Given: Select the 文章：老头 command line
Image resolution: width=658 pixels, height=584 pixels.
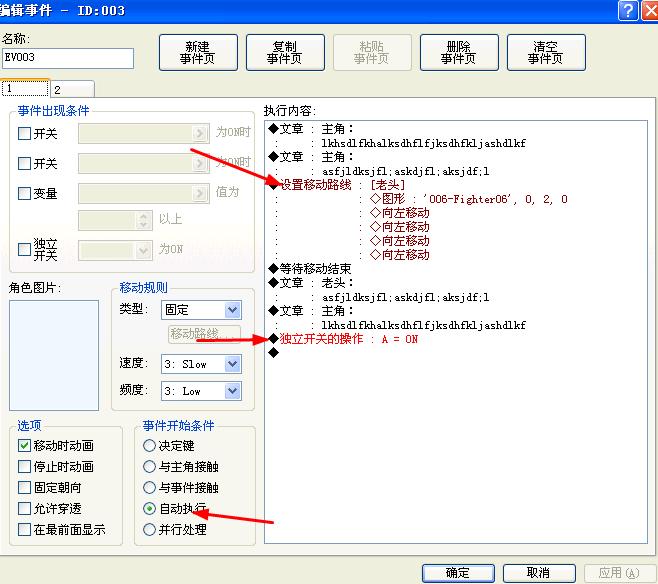Looking at the screenshot, I should click(311, 283).
